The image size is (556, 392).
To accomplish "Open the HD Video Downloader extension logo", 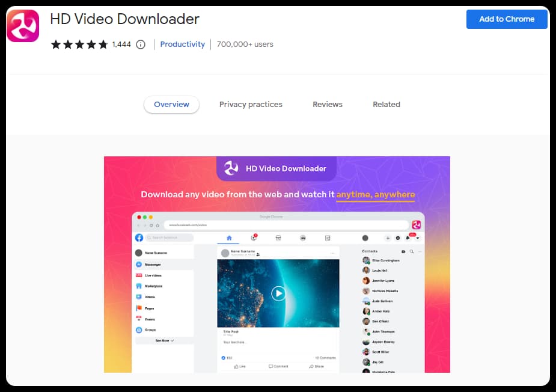I will tap(23, 26).
